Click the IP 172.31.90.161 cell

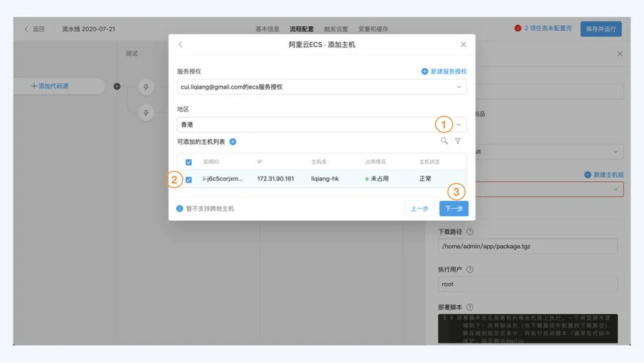(x=276, y=179)
